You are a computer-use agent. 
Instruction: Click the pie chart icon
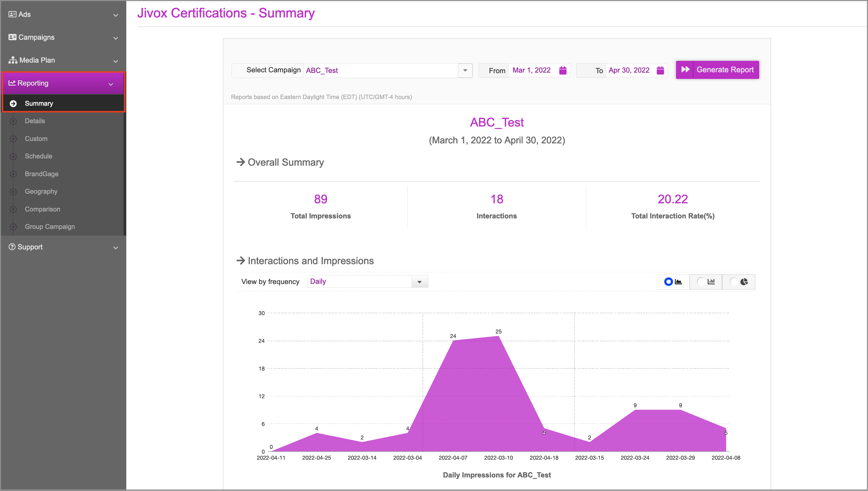pos(744,282)
